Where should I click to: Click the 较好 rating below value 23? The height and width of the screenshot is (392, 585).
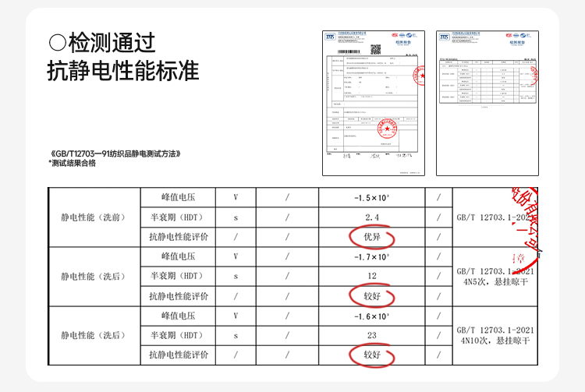(372, 355)
